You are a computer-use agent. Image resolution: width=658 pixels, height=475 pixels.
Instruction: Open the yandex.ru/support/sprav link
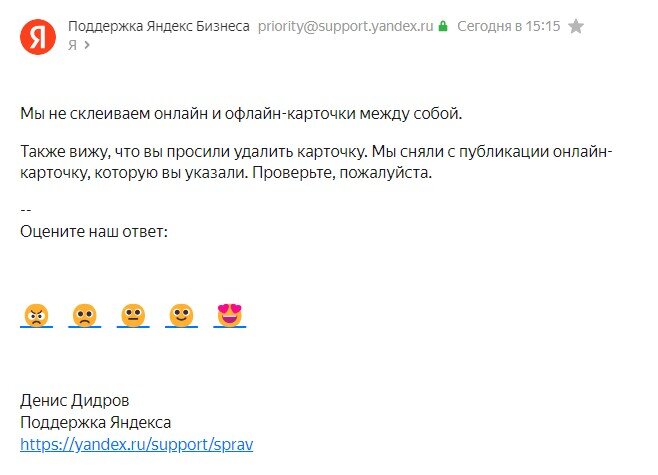click(137, 444)
